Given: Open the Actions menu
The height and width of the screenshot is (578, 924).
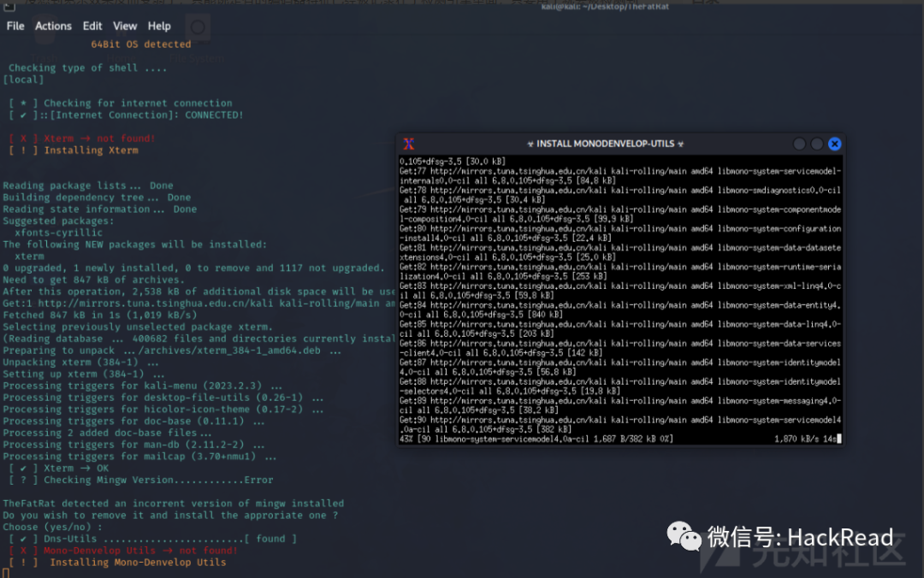Looking at the screenshot, I should tap(53, 26).
